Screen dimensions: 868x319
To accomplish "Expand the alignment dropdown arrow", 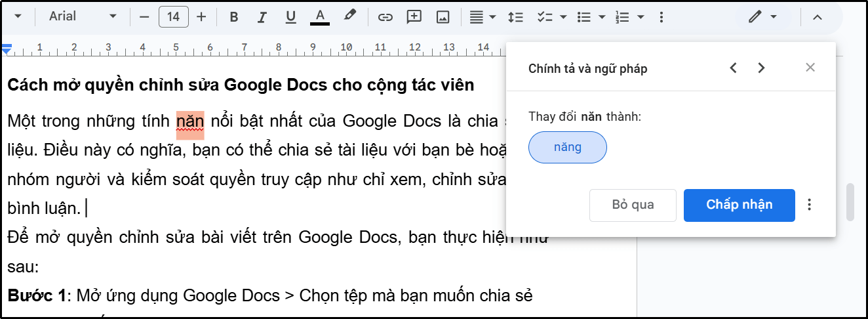I will (493, 17).
